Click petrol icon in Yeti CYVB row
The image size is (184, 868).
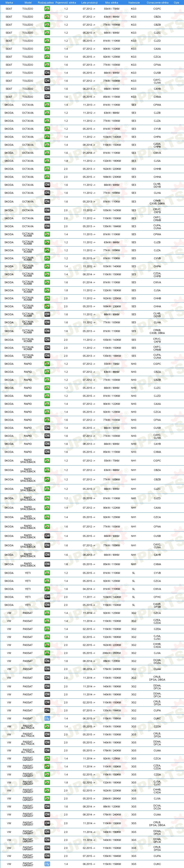47,573
